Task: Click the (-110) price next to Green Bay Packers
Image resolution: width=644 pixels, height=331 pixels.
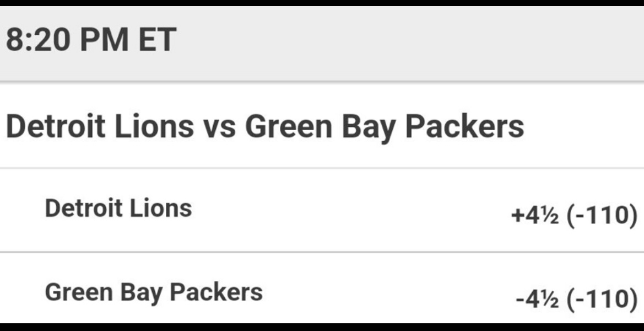Action: coord(602,299)
